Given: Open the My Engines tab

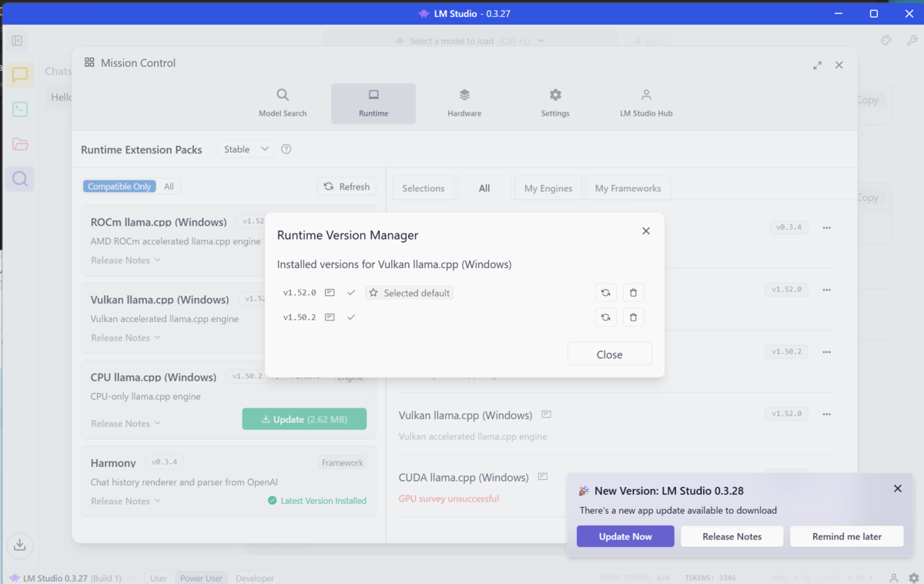Looking at the screenshot, I should (548, 188).
